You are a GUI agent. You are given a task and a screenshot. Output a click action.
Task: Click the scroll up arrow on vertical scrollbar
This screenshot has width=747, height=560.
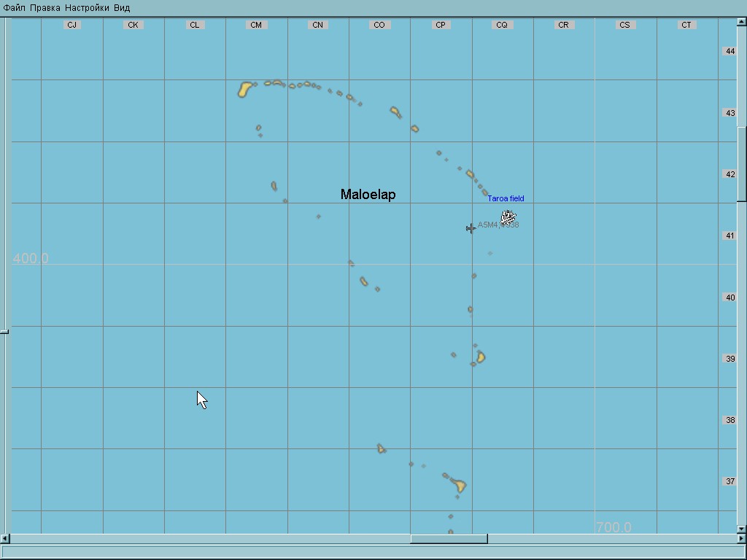click(x=742, y=22)
